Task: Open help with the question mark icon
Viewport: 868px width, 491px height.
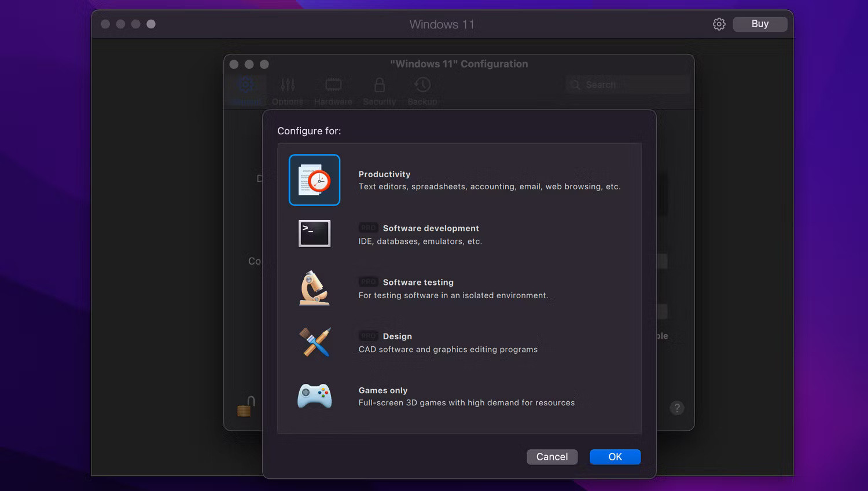Action: point(676,408)
